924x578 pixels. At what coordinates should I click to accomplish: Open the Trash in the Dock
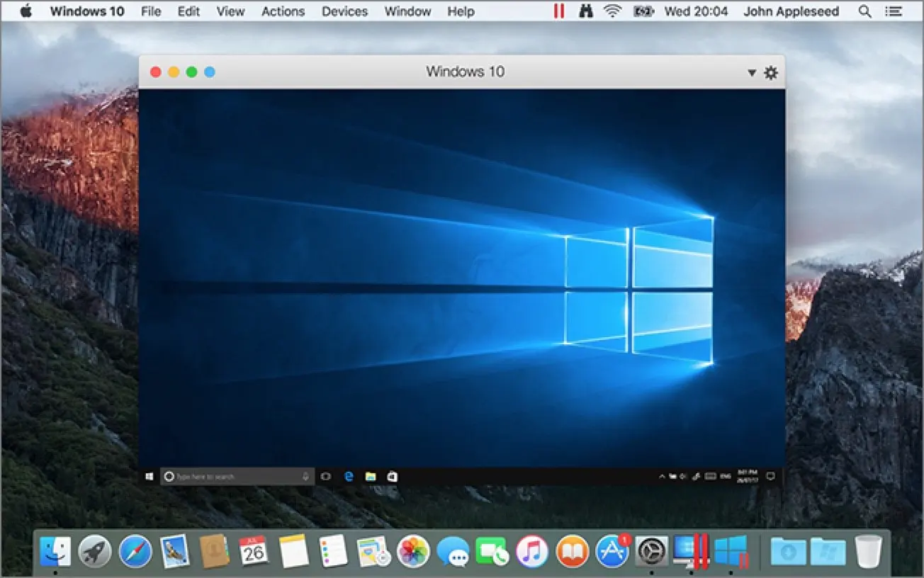868,550
